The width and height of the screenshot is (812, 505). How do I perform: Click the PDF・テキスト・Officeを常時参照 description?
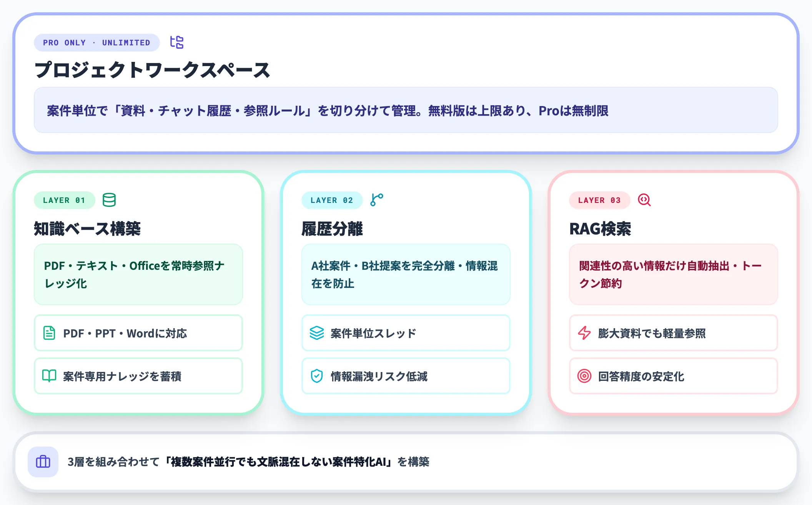[x=138, y=274]
